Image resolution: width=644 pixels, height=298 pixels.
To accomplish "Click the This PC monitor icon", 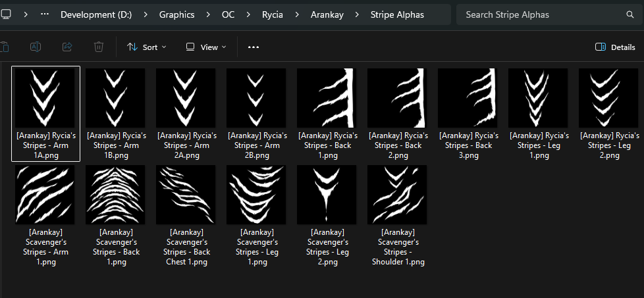I will [x=6, y=14].
